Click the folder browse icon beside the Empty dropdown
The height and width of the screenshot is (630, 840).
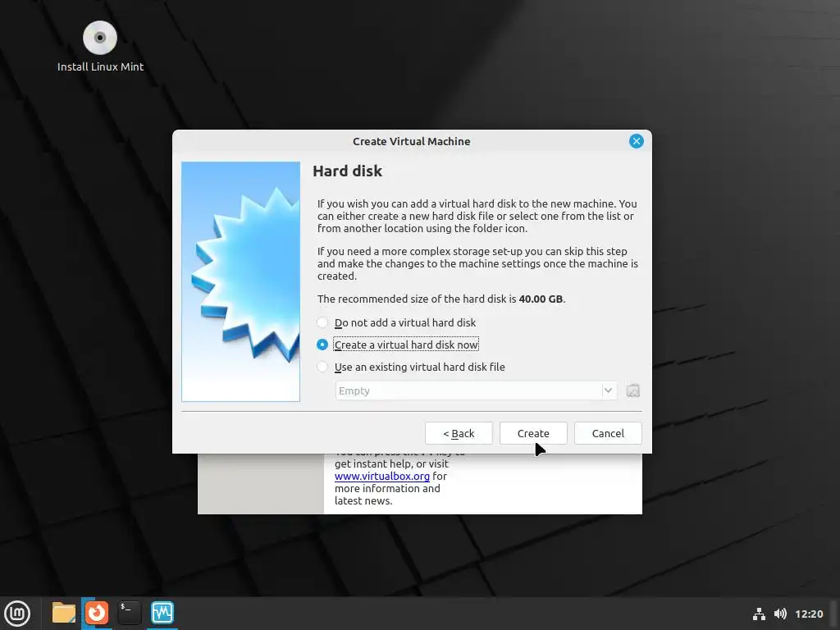pos(632,390)
